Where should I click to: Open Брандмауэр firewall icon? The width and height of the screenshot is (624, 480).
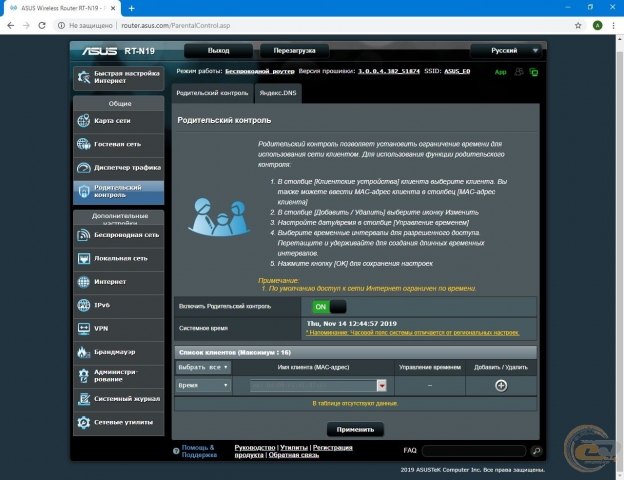click(x=84, y=352)
